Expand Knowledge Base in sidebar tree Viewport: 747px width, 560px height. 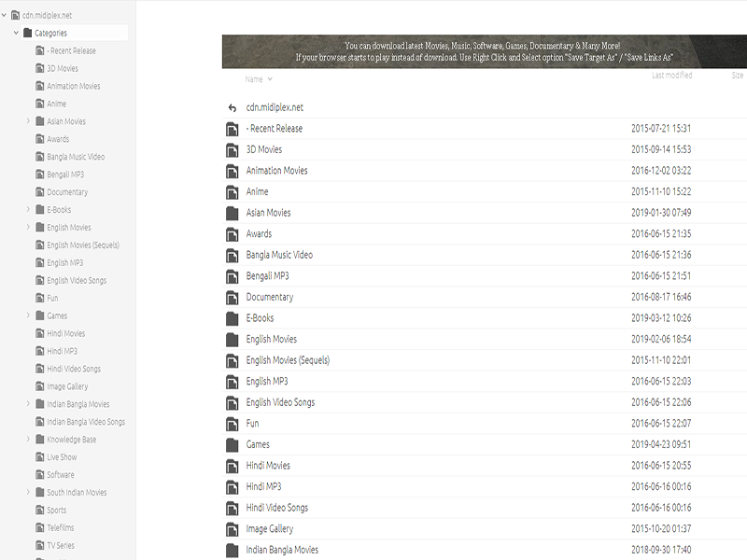28,440
